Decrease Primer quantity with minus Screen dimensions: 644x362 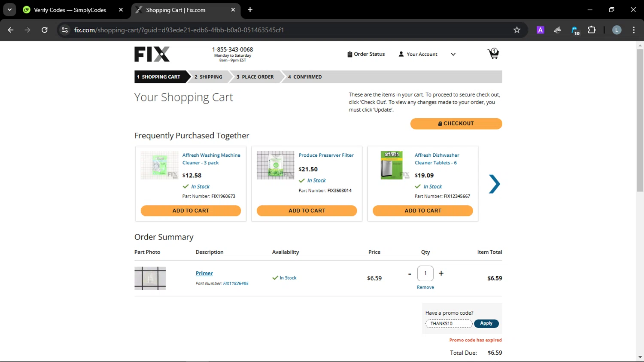410,274
